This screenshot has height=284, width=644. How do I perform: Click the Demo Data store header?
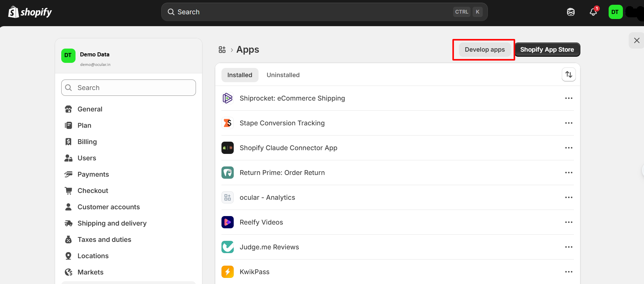tap(129, 56)
